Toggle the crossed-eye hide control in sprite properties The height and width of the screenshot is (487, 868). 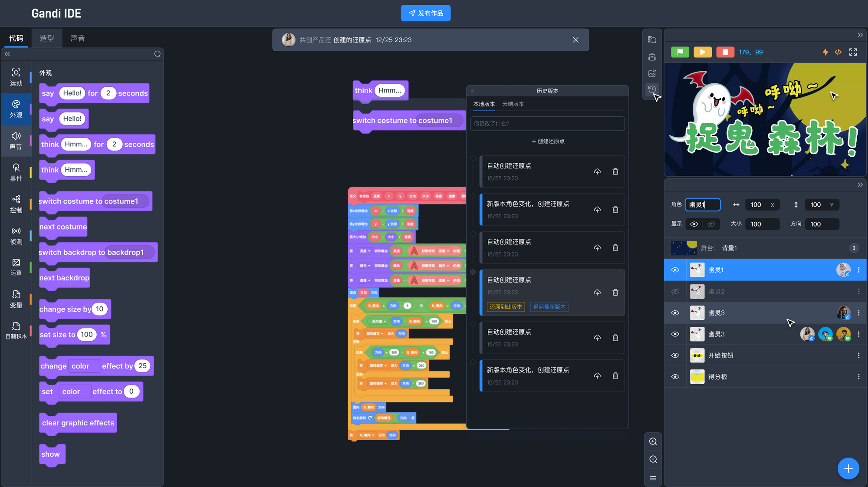711,224
